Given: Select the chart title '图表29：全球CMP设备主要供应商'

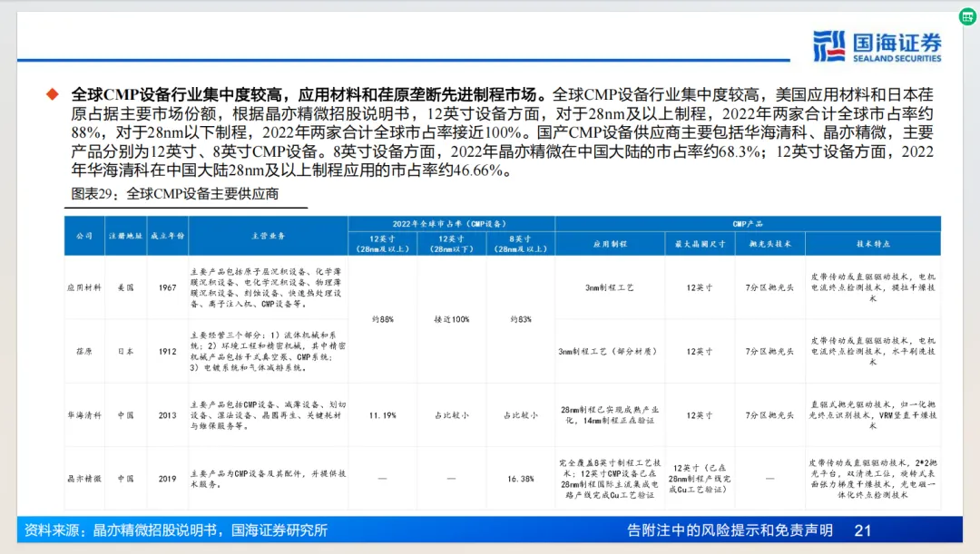Looking at the screenshot, I should (175, 194).
